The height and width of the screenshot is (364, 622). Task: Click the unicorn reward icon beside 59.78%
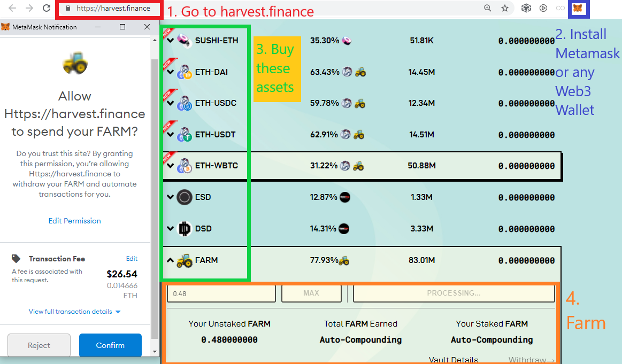tap(347, 103)
